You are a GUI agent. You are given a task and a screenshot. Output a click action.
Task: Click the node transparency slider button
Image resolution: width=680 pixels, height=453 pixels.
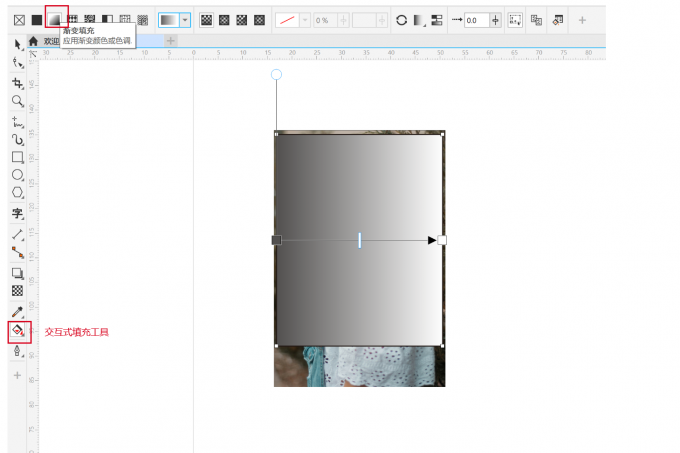coord(343,20)
